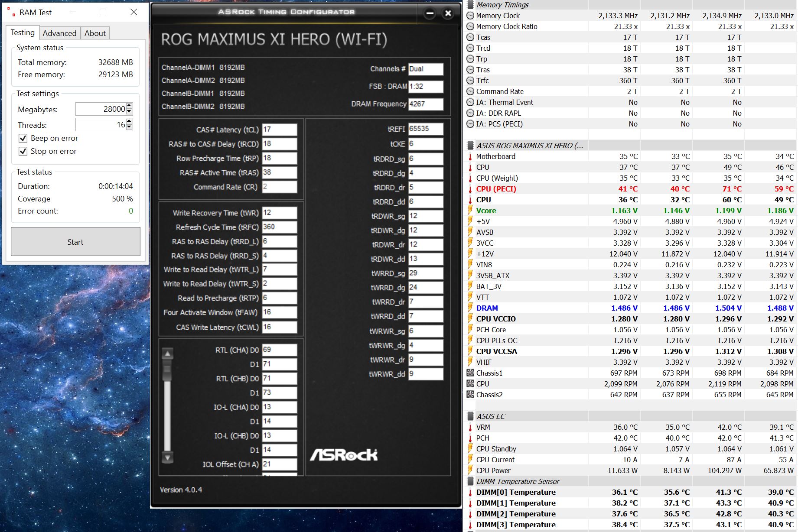Click the RTL (CHA) D0 field
This screenshot has height=532, width=798.
[x=280, y=350]
